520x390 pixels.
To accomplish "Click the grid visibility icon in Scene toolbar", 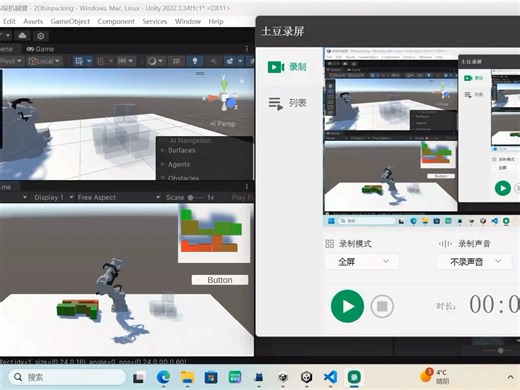I will tap(79, 61).
